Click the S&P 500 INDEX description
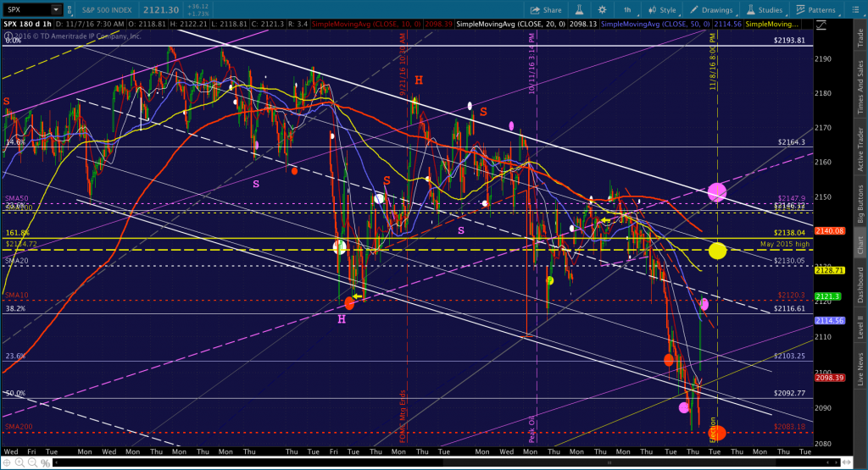 point(107,10)
